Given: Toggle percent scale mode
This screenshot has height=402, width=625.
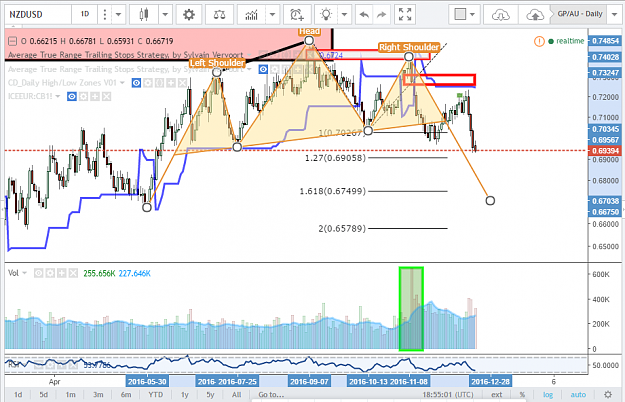Looking at the screenshot, I should tap(522, 394).
